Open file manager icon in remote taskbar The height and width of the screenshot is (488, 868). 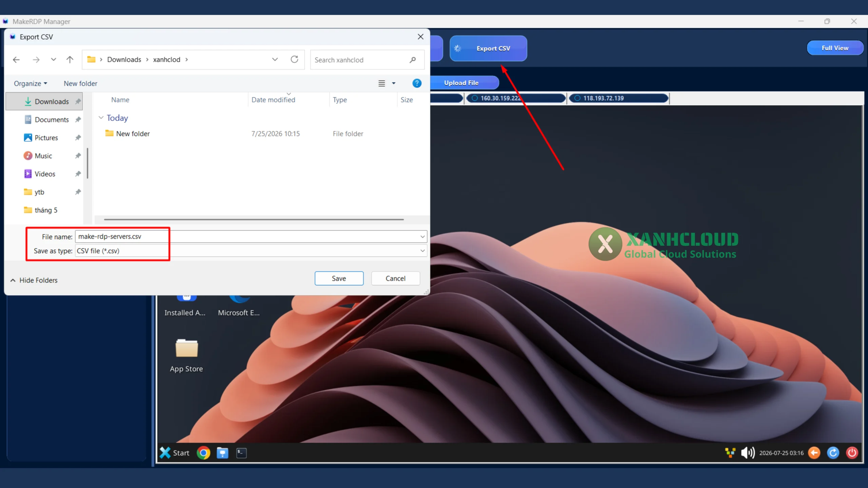(222, 453)
